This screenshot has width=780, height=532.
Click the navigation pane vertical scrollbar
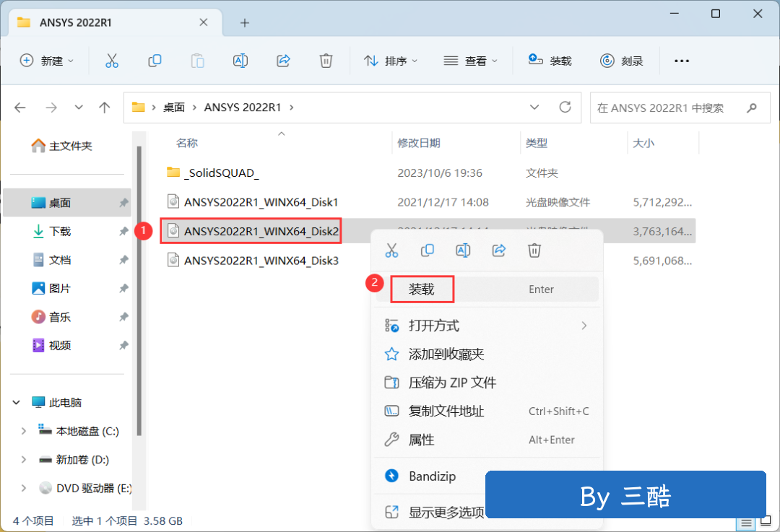[139, 291]
